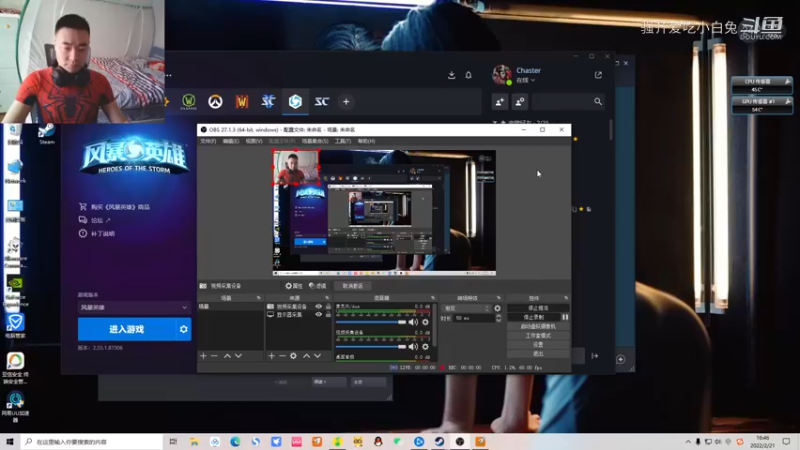Open the forum link in Battle.net
Viewport: 800px width, 450px height.
click(95, 220)
